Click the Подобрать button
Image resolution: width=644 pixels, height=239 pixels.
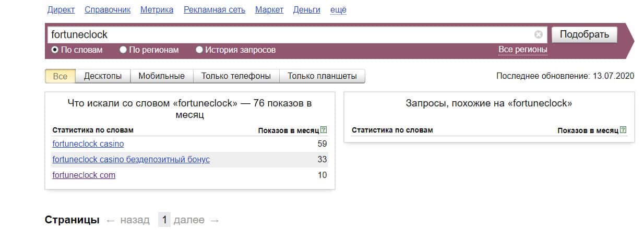584,34
